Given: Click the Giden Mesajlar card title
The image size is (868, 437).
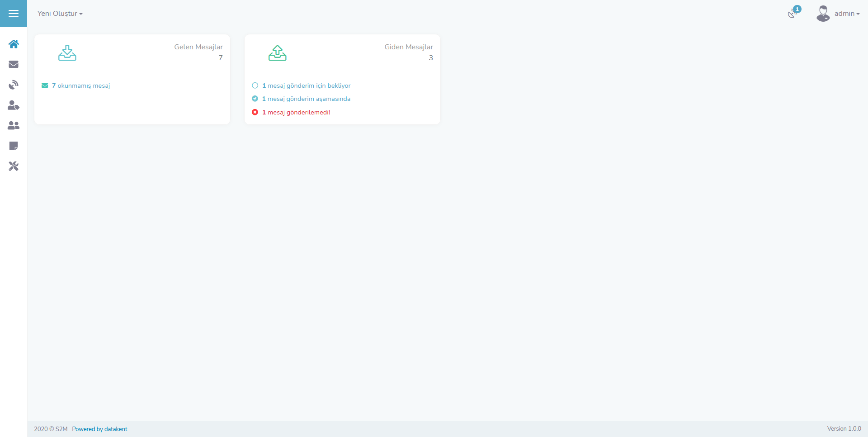Looking at the screenshot, I should point(408,47).
